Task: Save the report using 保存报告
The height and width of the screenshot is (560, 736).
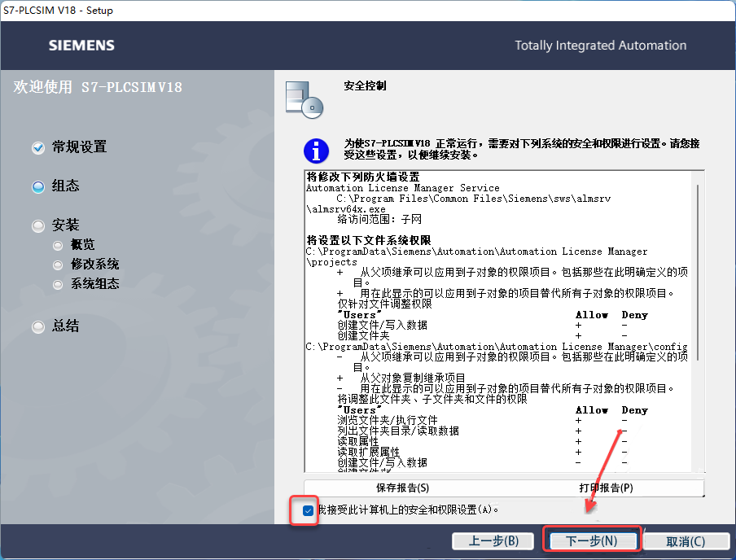Action: coord(405,488)
